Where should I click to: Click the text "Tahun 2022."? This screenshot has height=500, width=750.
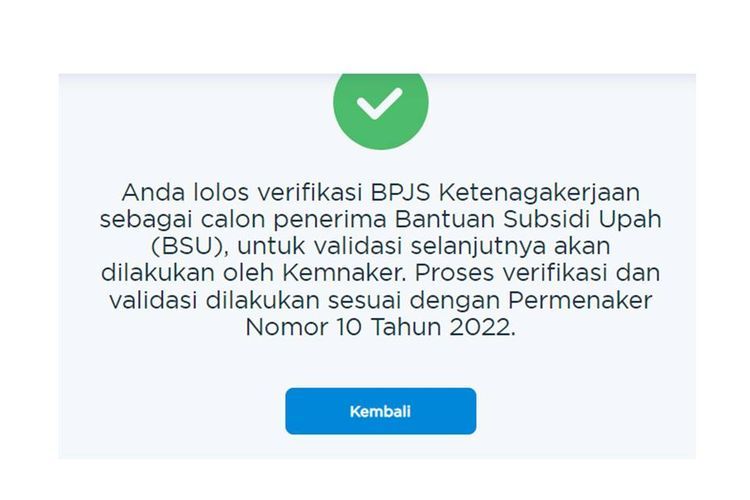[x=443, y=328]
